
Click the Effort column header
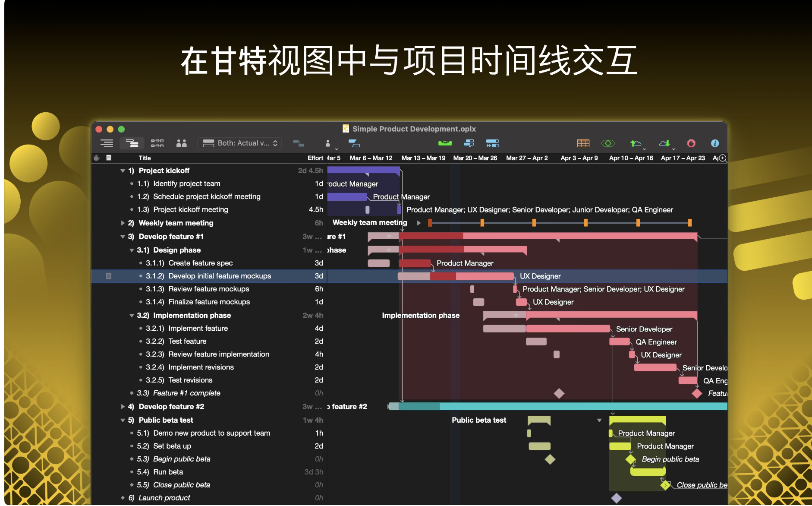coord(315,158)
